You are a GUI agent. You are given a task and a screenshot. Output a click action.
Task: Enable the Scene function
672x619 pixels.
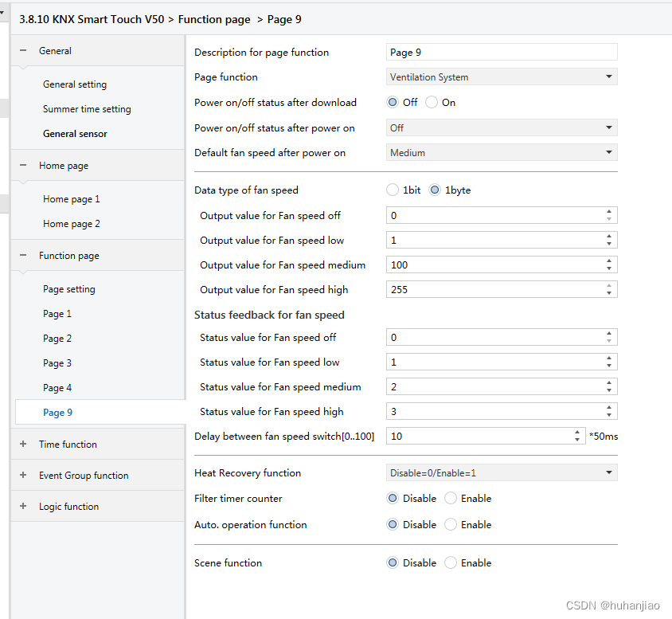pyautogui.click(x=451, y=563)
